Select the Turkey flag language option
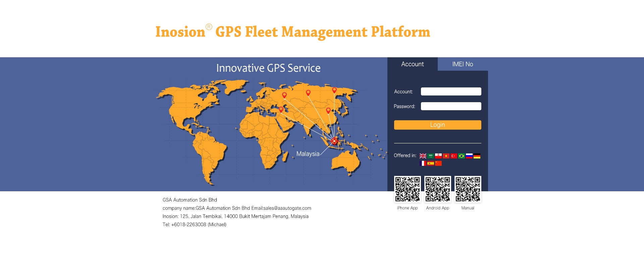 tap(454, 156)
